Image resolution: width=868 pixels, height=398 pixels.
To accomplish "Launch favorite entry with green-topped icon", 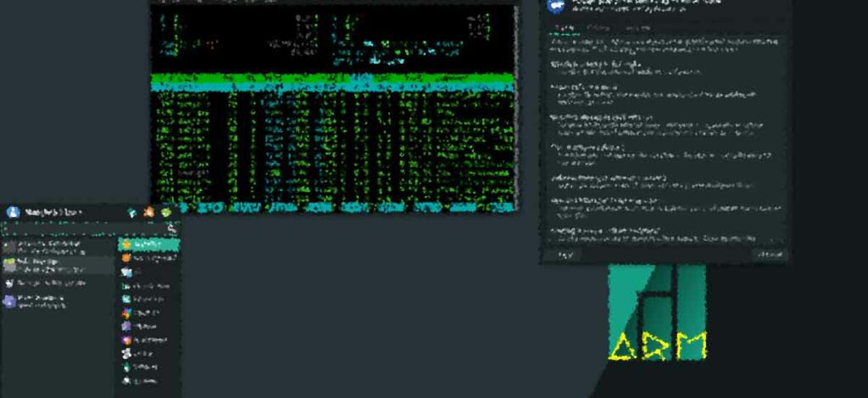I will [x=58, y=265].
